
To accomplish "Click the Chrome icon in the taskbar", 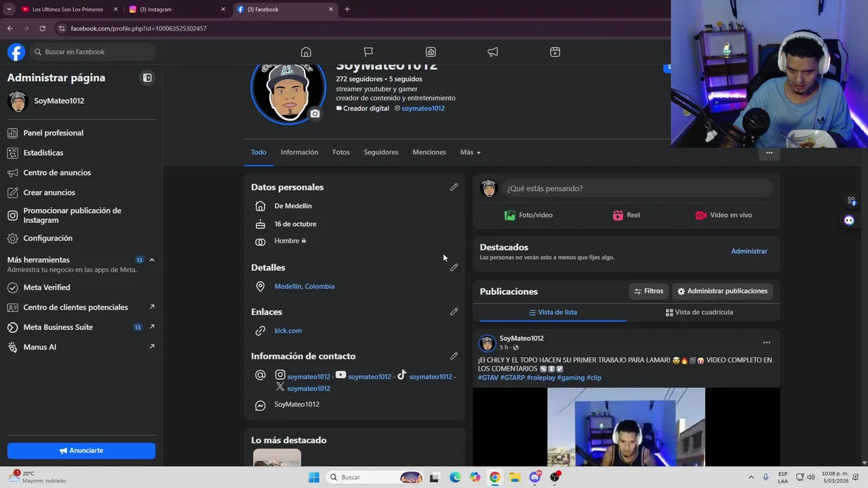I will point(495,477).
